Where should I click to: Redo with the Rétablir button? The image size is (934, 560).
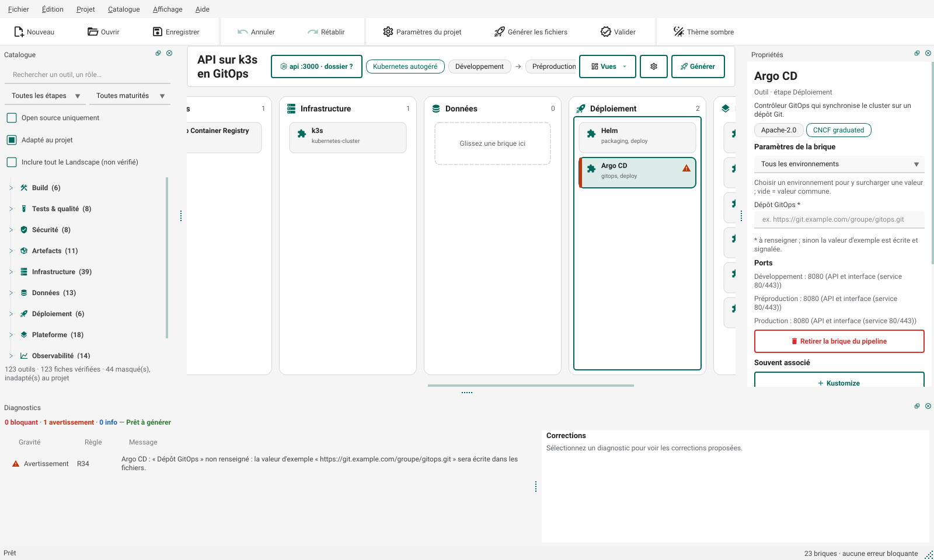tap(326, 32)
